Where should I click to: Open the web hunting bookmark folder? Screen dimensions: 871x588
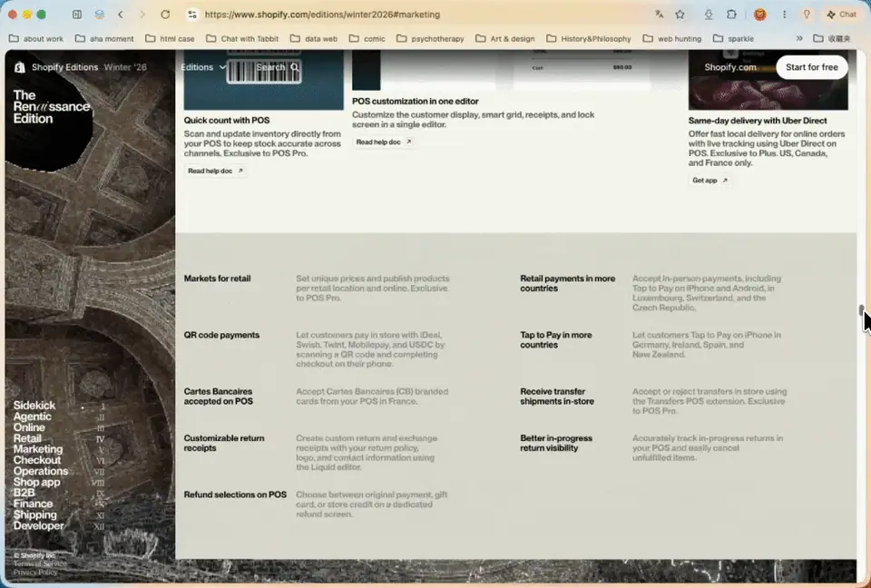click(x=672, y=38)
